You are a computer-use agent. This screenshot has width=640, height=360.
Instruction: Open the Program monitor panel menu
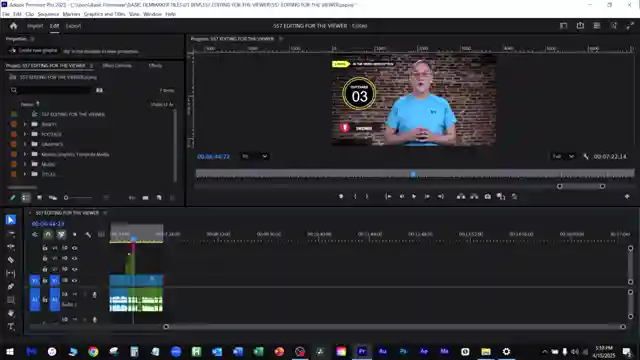281,39
